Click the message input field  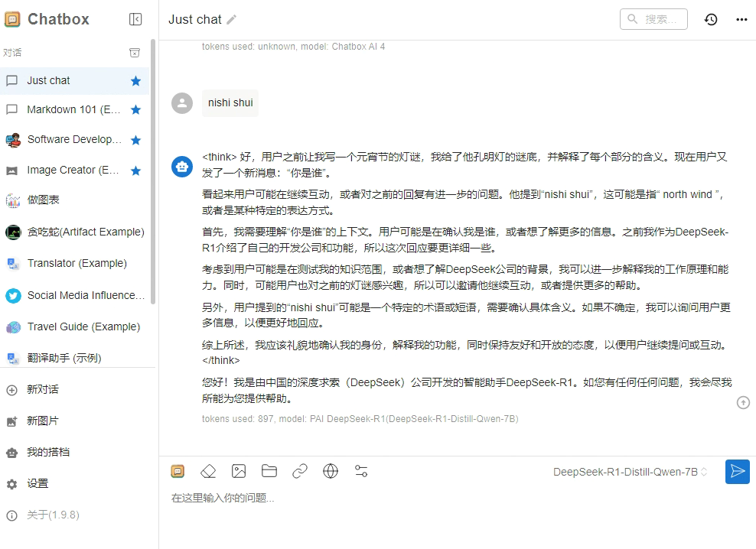(x=444, y=498)
